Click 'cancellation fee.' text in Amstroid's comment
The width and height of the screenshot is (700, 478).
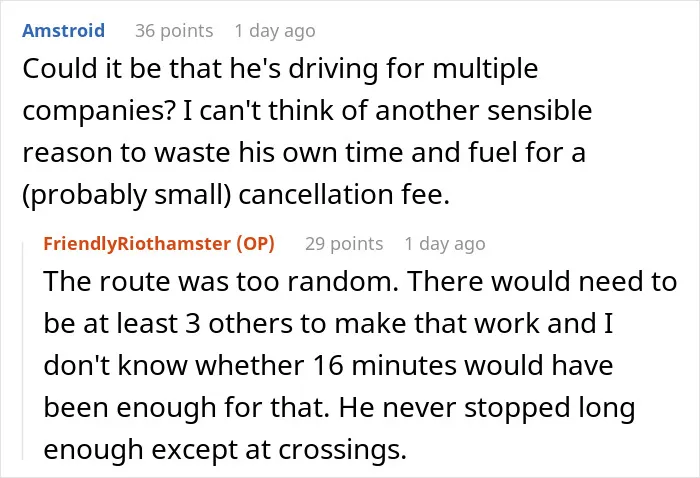point(344,195)
